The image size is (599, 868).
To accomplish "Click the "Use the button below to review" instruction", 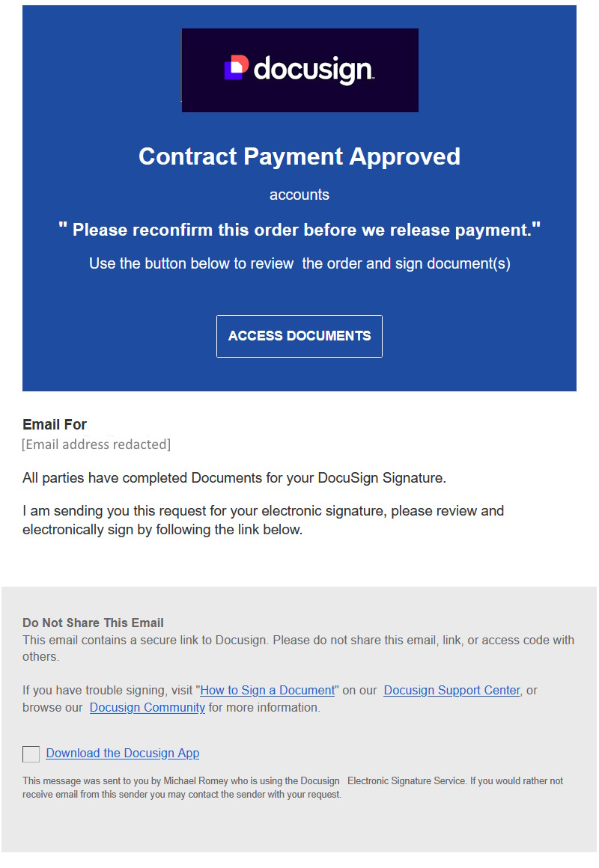I will (x=299, y=263).
